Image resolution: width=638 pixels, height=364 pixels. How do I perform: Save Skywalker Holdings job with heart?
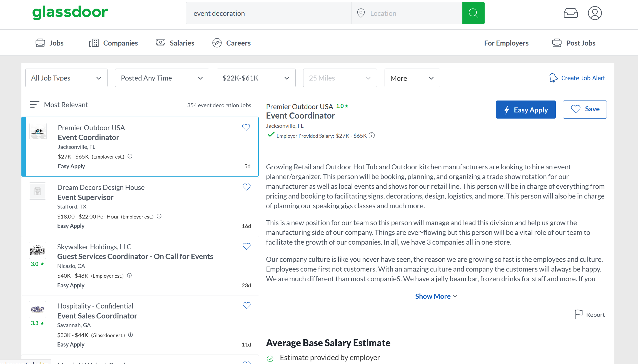click(x=246, y=246)
